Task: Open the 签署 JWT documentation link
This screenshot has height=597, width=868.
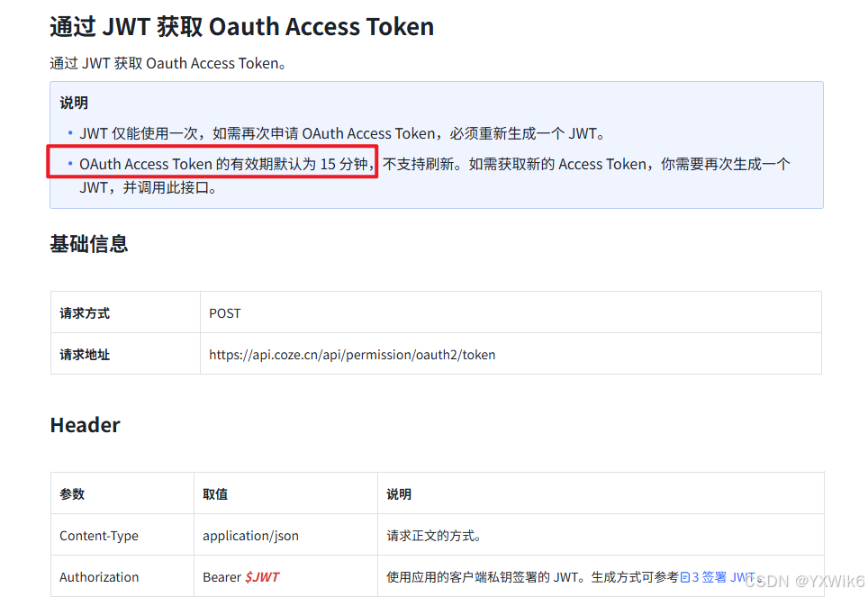Action: (722, 577)
